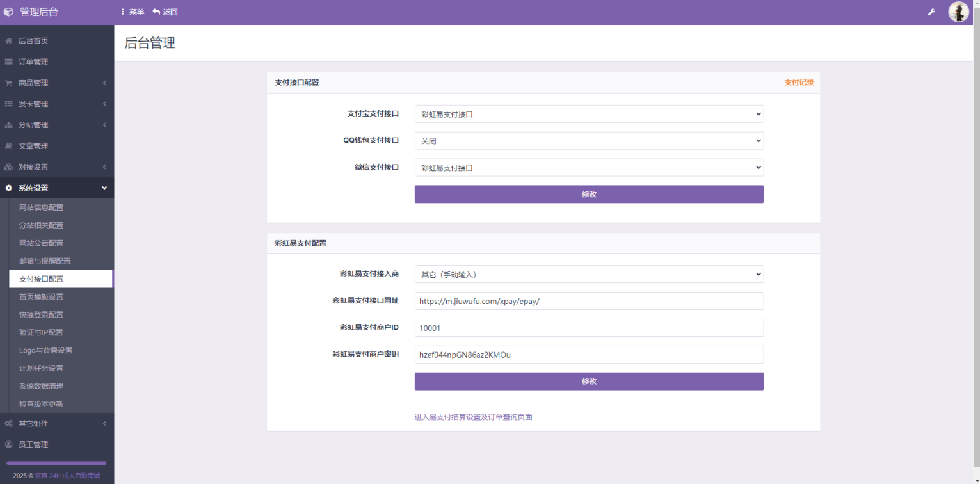Click the 进入易支付结算设置及订单查询页面 link

473,417
